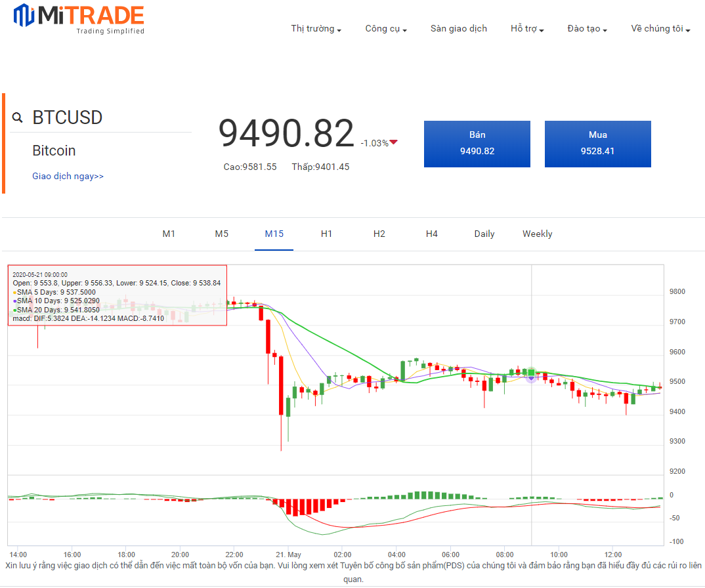
Task: Expand the Hỗ trợ menu
Action: point(527,29)
